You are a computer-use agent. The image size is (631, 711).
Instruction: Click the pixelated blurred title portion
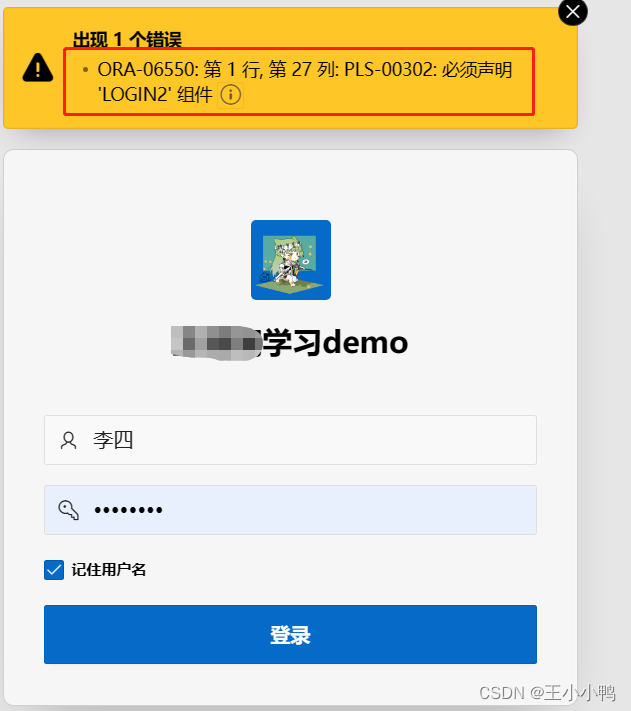(x=217, y=343)
